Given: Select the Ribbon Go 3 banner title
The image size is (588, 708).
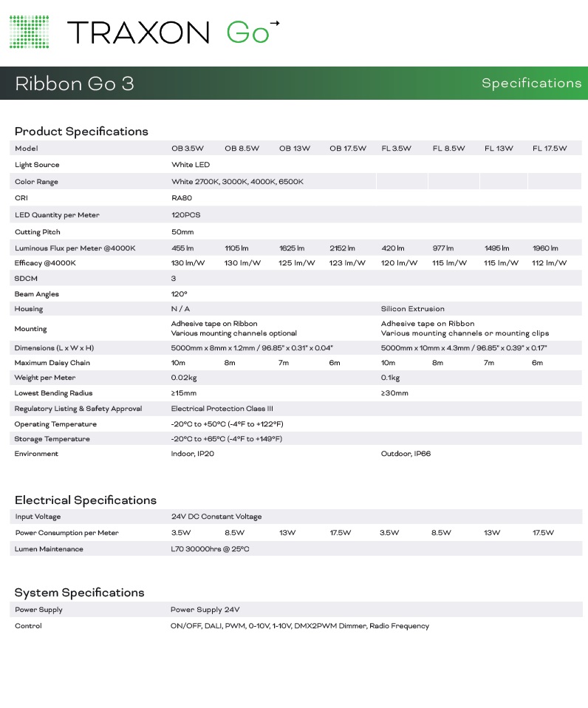Looking at the screenshot, I should pos(75,84).
